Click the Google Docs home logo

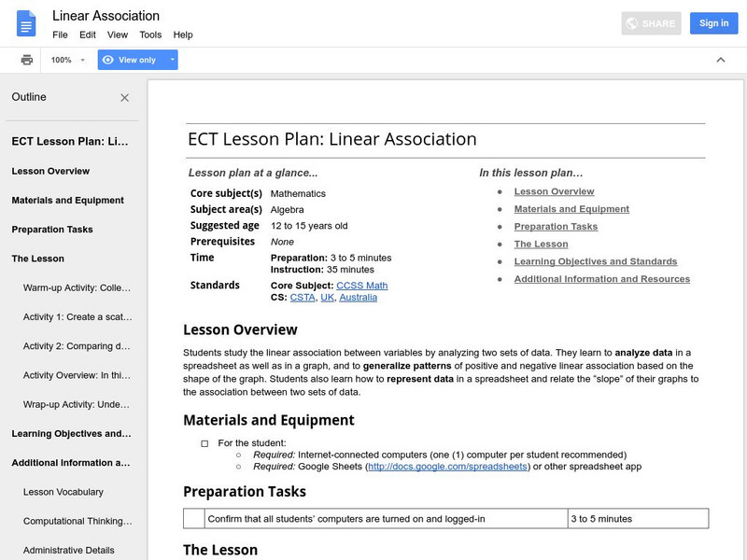click(x=26, y=23)
